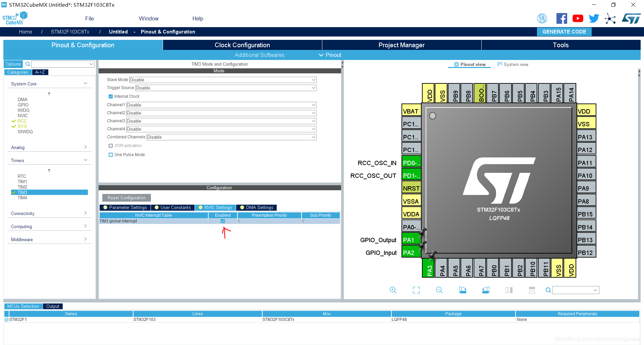Switch to the Output tab at bottom
The height and width of the screenshot is (345, 644).
[53, 306]
